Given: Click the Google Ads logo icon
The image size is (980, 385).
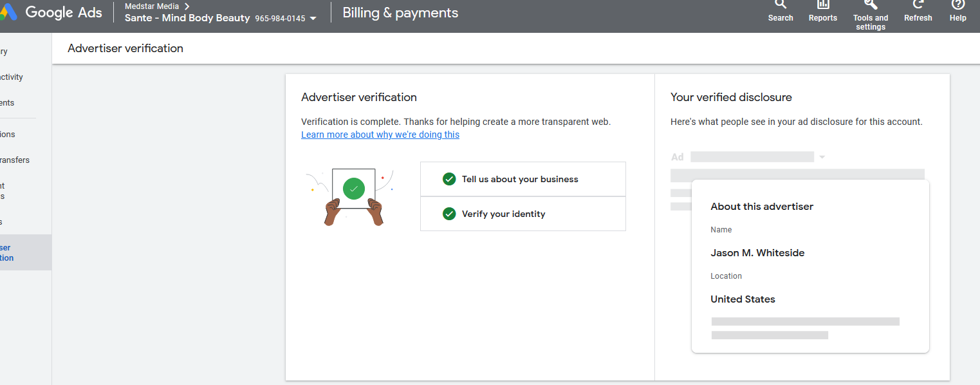Looking at the screenshot, I should tap(8, 12).
